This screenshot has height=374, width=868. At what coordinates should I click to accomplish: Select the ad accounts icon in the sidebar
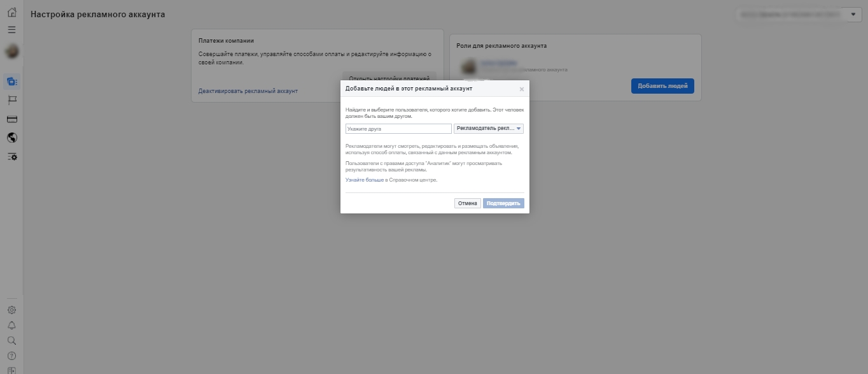(11, 82)
